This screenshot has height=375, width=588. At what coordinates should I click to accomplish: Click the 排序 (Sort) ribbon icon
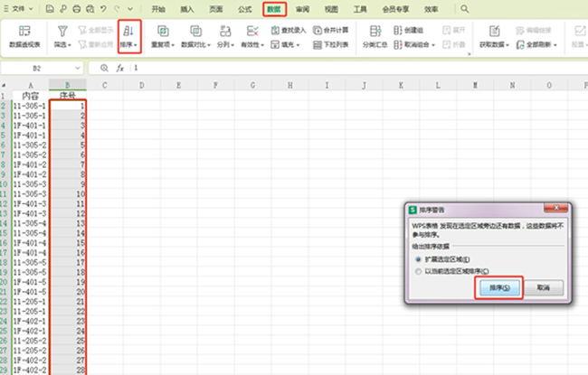(130, 32)
